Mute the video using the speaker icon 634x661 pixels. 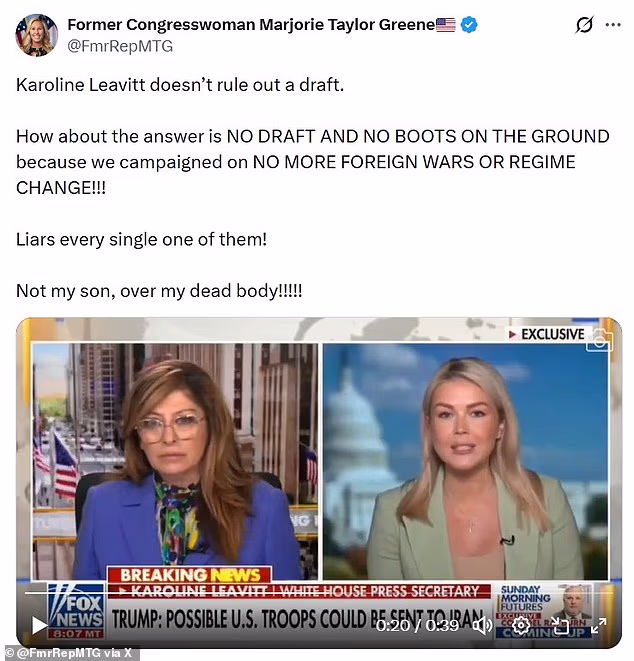[483, 625]
